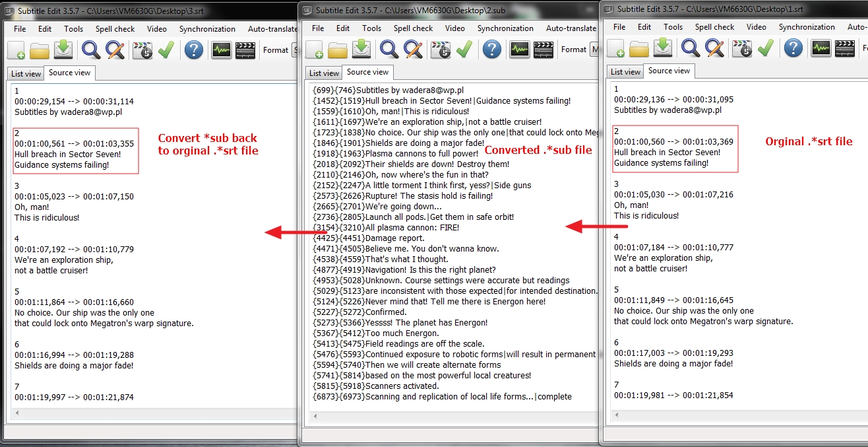Select Source view tab in 2.sub window
The image size is (868, 447).
click(x=368, y=72)
